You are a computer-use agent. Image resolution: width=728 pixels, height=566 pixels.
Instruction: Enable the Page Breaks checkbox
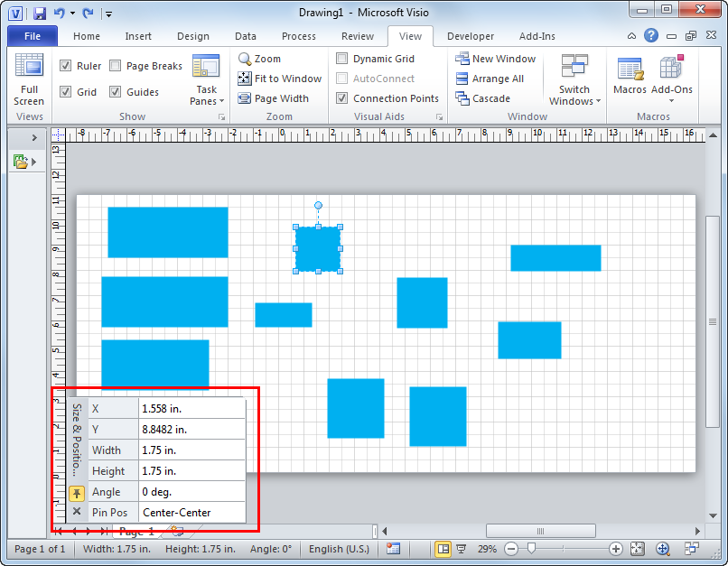click(x=116, y=66)
